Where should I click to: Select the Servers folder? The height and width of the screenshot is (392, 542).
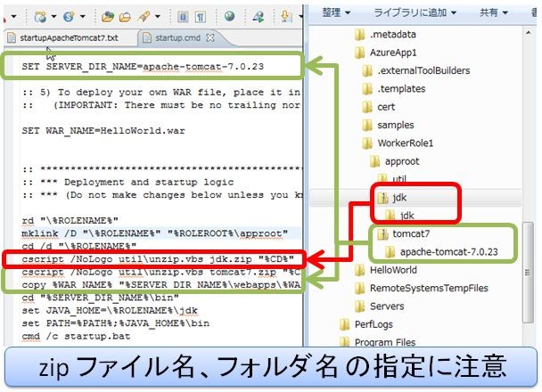tap(387, 306)
